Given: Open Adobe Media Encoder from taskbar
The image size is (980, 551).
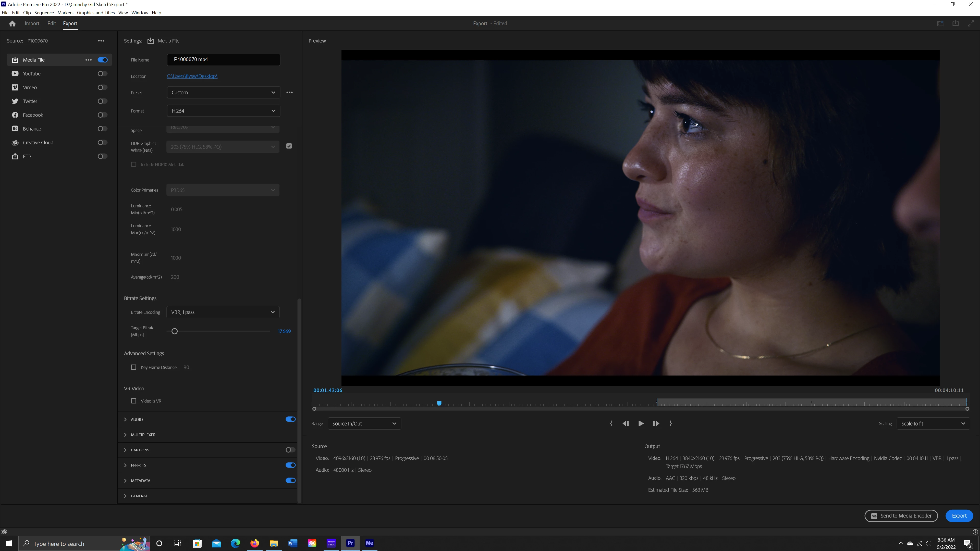Looking at the screenshot, I should pyautogui.click(x=369, y=543).
